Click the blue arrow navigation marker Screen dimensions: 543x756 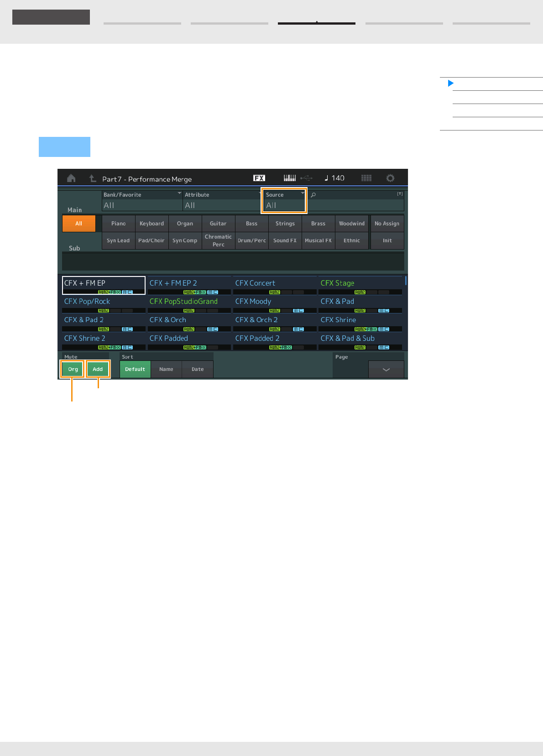coord(451,83)
